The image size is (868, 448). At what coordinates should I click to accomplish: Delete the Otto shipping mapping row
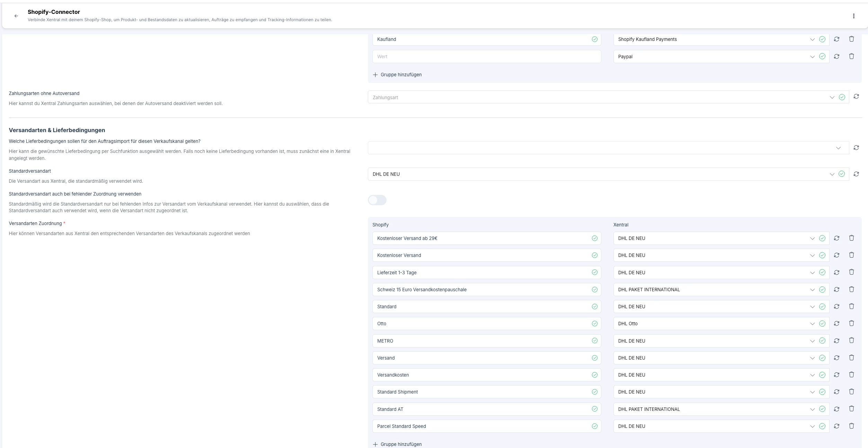tap(851, 323)
